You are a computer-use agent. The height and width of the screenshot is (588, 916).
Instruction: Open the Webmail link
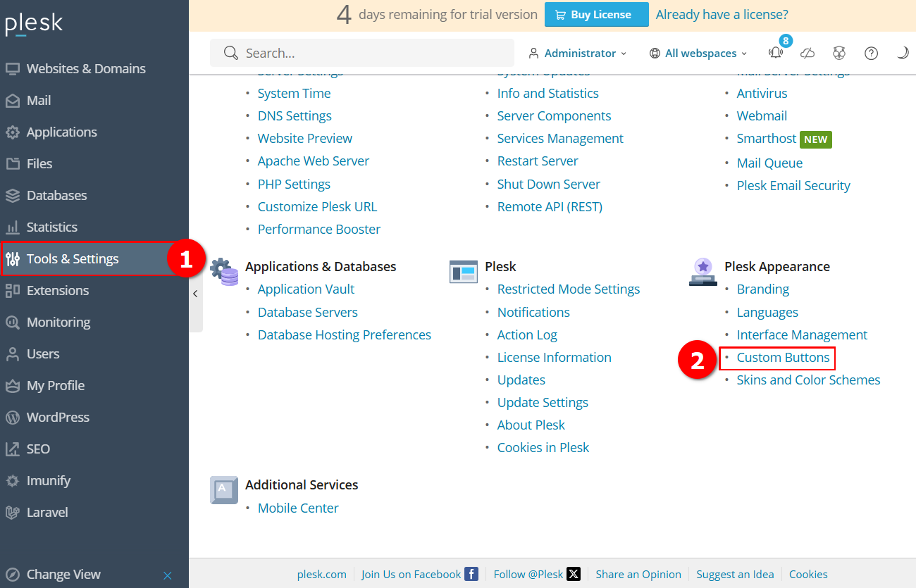(x=762, y=115)
